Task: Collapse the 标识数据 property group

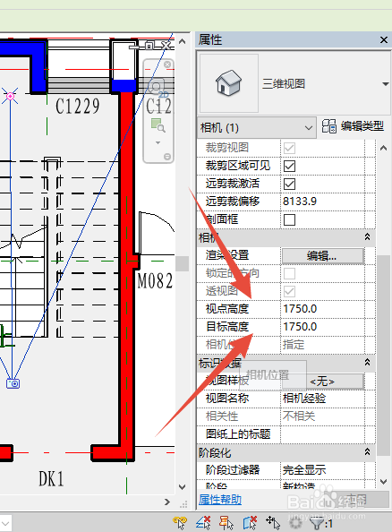Action: click(x=367, y=363)
